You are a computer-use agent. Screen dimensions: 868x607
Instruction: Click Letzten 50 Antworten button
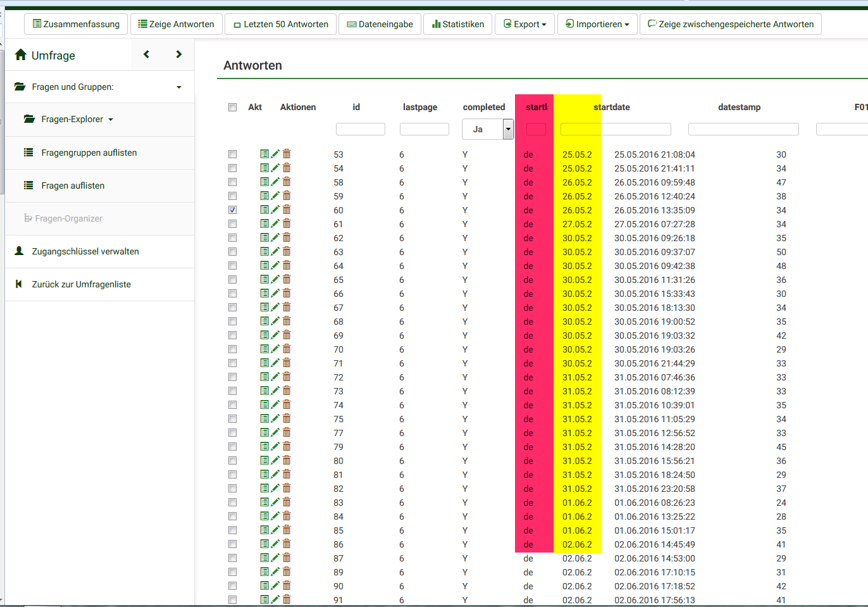coord(280,24)
